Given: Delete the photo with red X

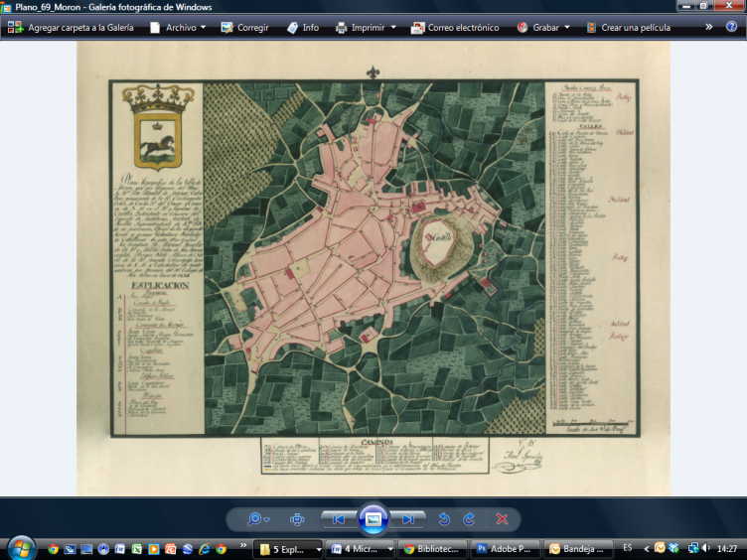Looking at the screenshot, I should [502, 519].
